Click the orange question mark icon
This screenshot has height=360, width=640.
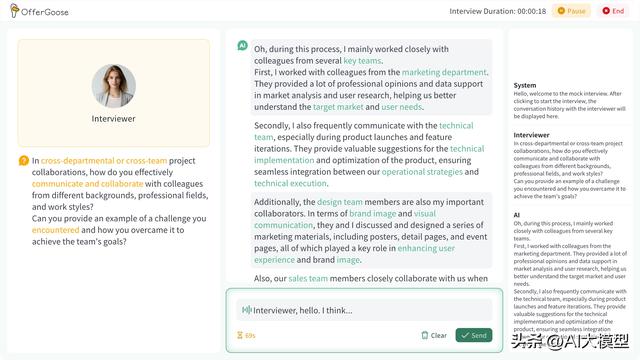coord(24,160)
